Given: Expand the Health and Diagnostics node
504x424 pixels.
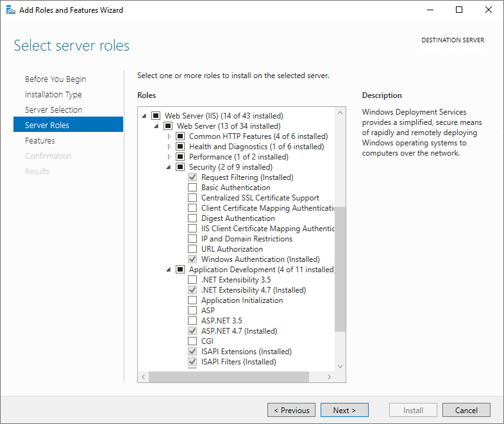Looking at the screenshot, I should click(x=169, y=147).
